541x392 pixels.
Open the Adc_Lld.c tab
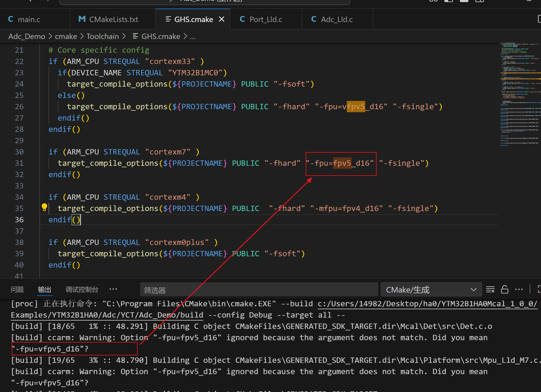(338, 19)
